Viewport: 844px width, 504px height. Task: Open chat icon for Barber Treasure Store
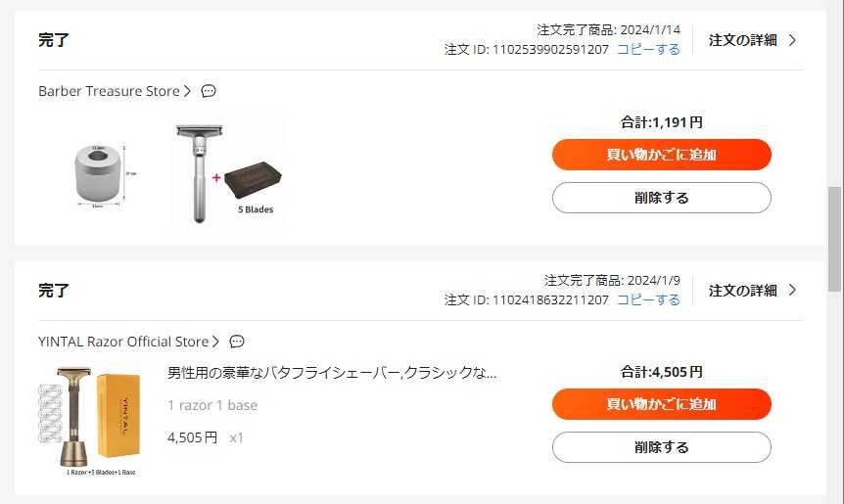209,91
